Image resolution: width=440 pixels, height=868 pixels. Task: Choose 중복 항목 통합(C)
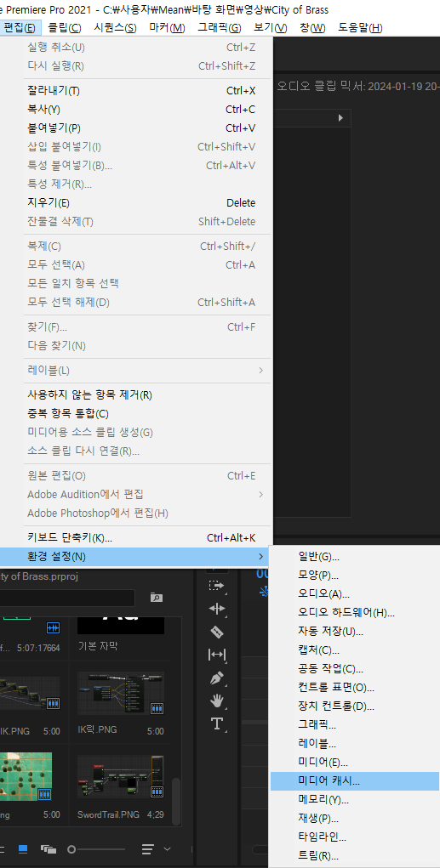coord(136,413)
